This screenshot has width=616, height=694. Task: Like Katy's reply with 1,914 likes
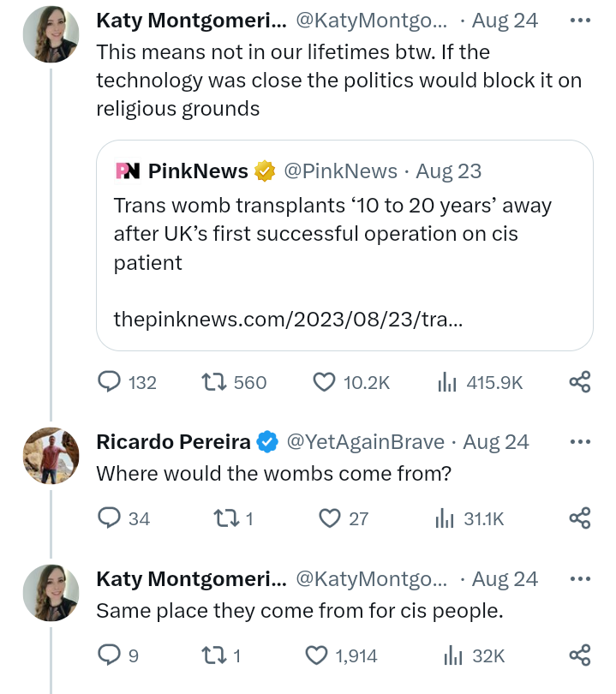coord(317,655)
